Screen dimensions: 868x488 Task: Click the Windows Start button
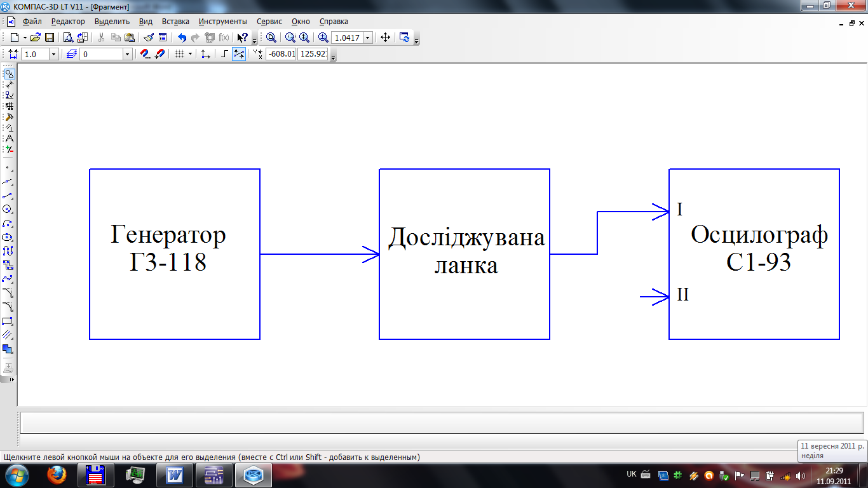click(17, 475)
